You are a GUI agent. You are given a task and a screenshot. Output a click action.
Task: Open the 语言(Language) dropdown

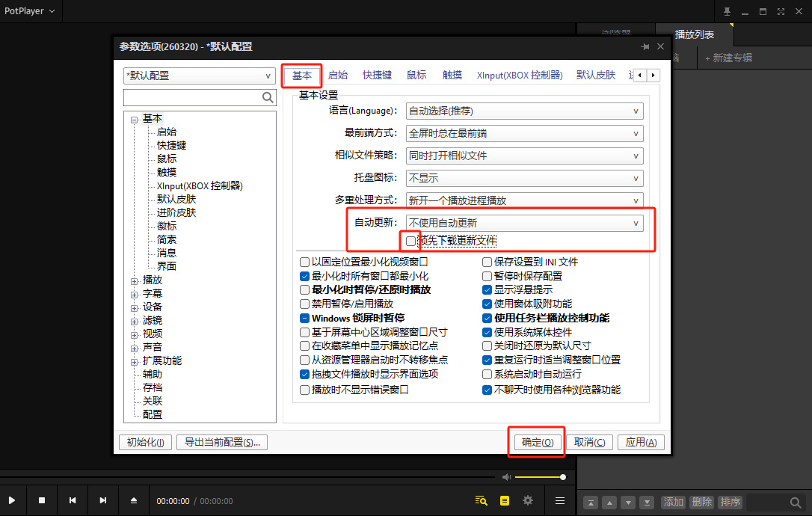click(x=525, y=111)
